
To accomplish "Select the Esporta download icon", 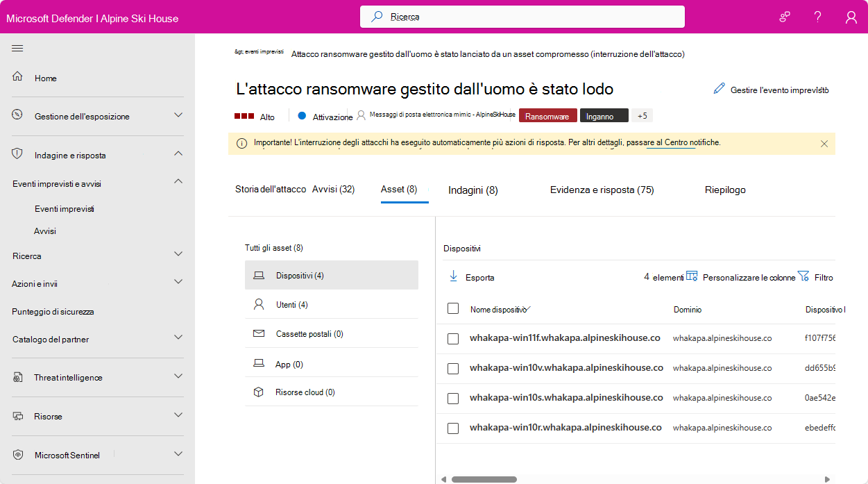I will click(454, 276).
